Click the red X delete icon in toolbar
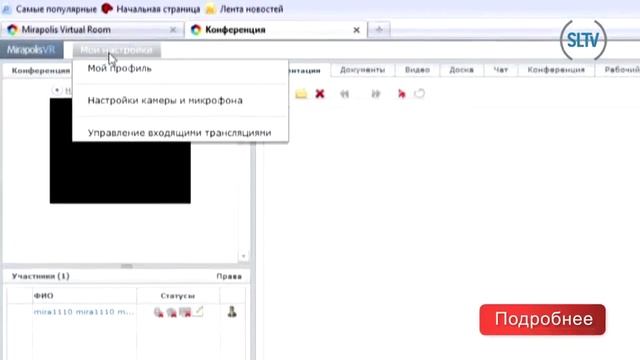This screenshot has width=640, height=360. [x=320, y=94]
